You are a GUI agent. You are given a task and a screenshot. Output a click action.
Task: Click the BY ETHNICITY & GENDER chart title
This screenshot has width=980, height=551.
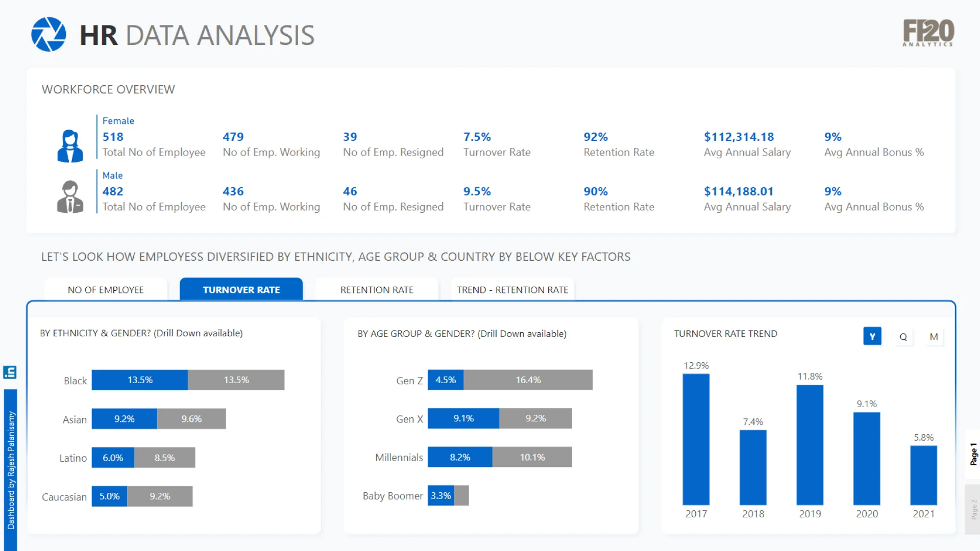[141, 333]
